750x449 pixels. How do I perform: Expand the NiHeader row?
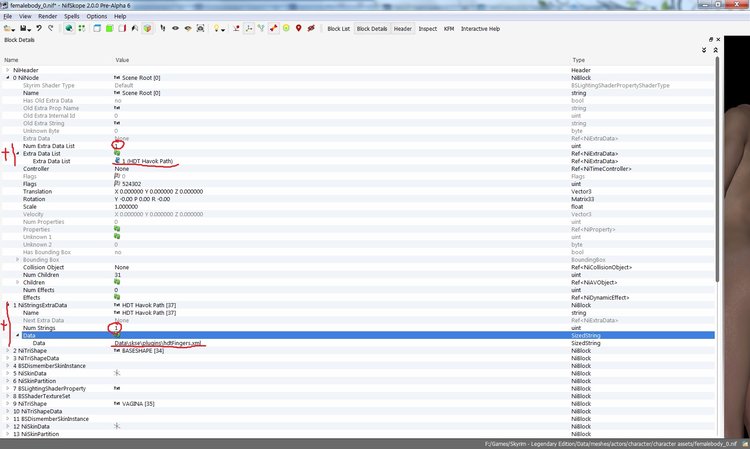click(8, 70)
